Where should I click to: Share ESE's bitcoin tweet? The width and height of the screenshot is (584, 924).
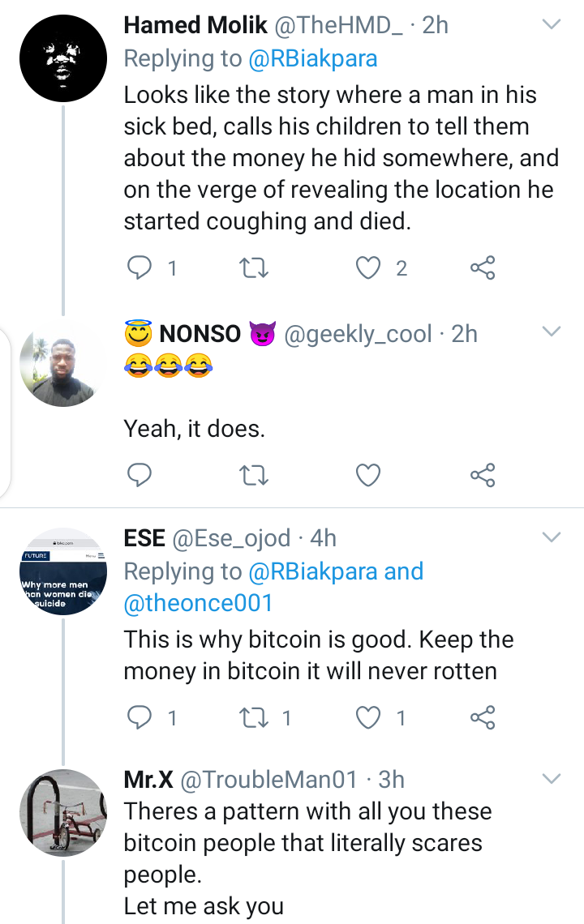[483, 717]
